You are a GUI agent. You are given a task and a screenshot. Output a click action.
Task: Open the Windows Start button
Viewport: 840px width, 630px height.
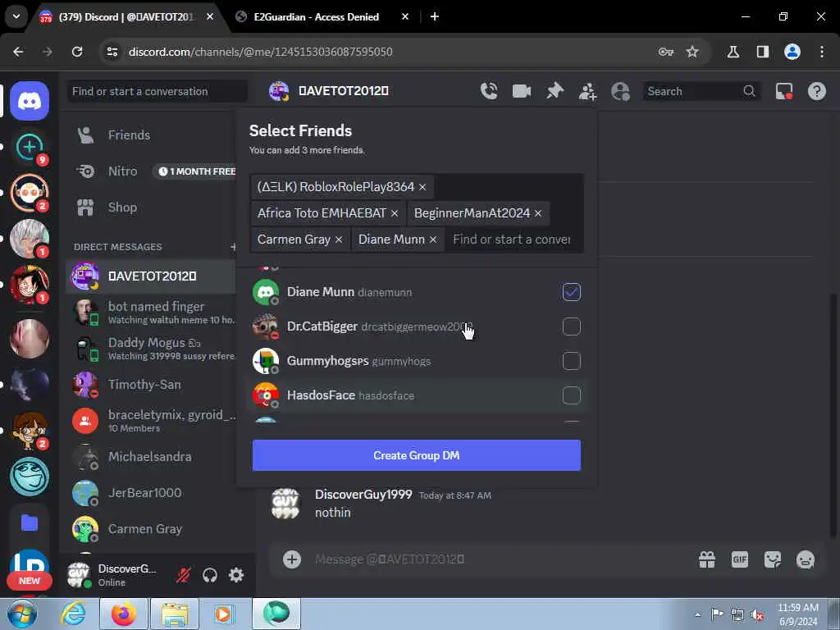coord(22,614)
